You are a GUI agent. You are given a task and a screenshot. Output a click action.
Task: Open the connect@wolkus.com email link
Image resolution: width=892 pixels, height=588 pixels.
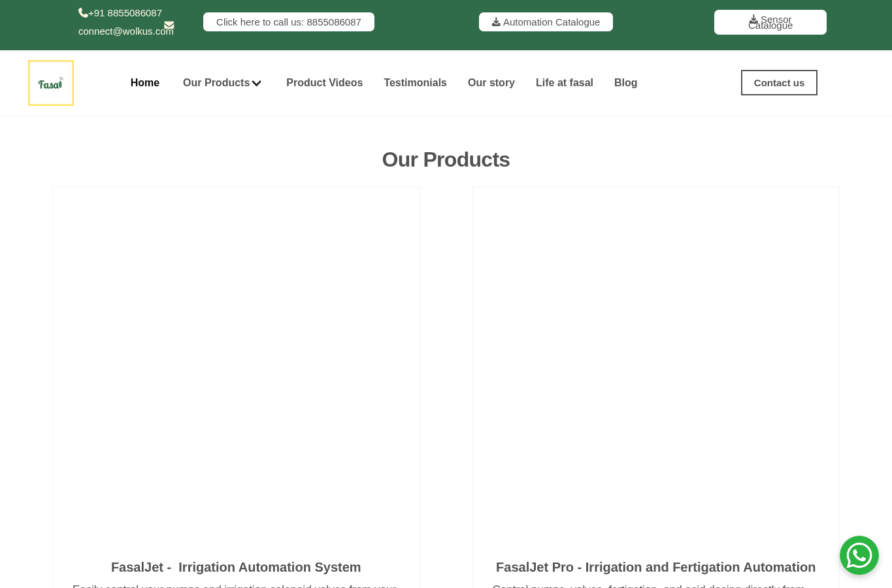(126, 31)
